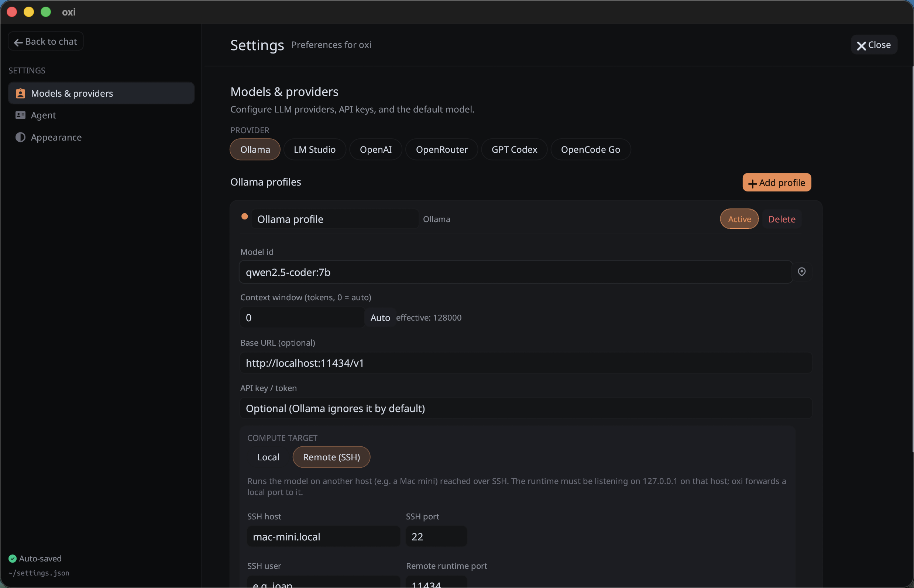914x588 pixels.
Task: Click the X icon on Close
Action: point(861,45)
